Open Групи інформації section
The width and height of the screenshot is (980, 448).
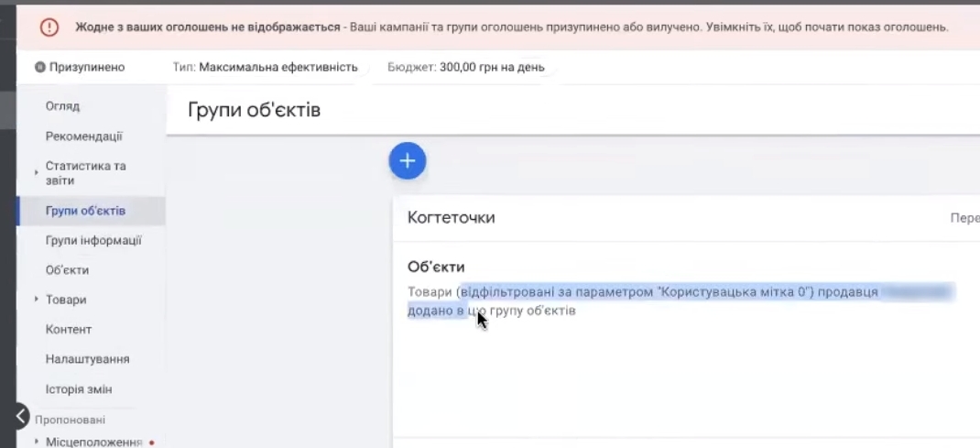[93, 240]
